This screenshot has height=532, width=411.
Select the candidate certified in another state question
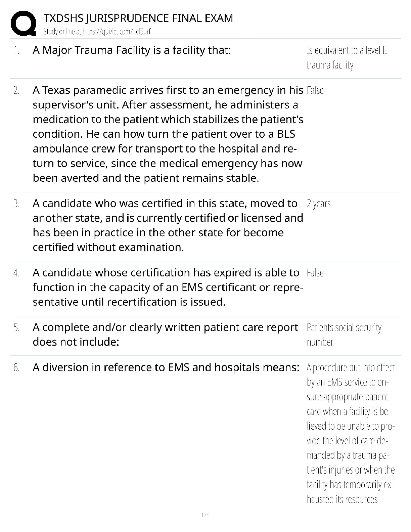168,225
